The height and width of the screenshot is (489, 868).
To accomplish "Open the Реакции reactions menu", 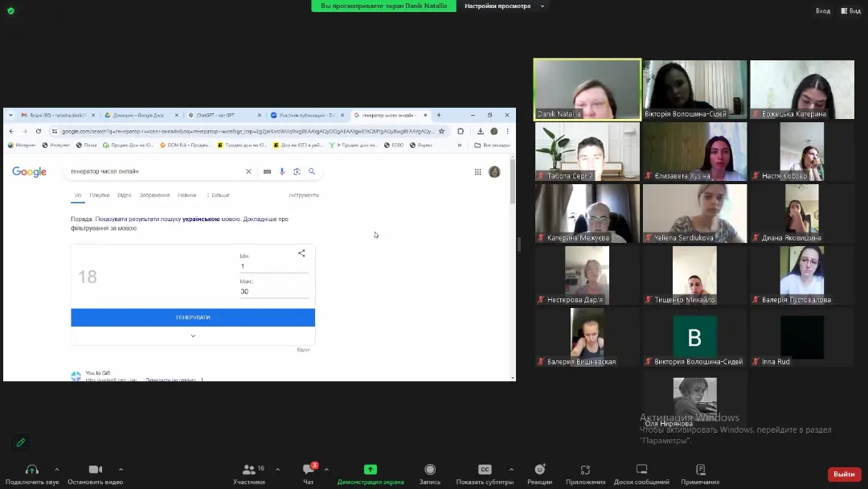I will (539, 470).
